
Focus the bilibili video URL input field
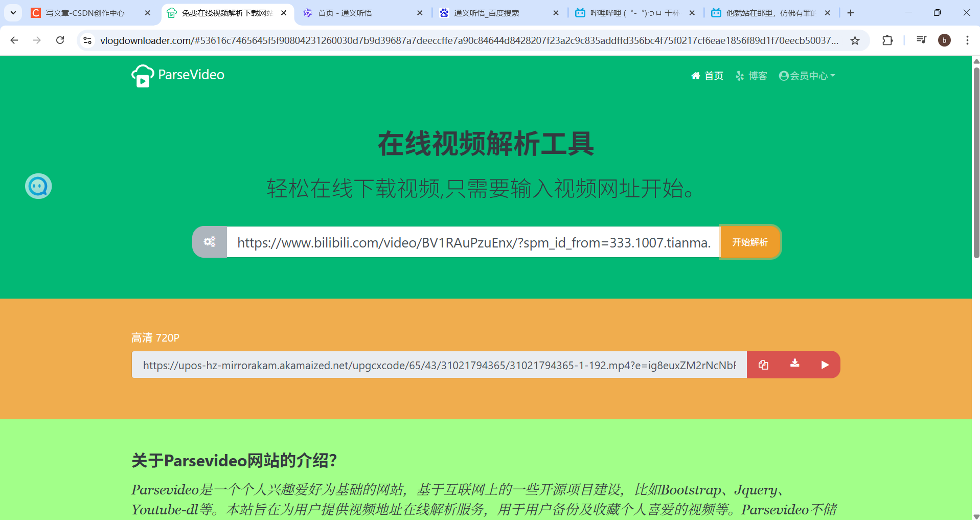[473, 242]
